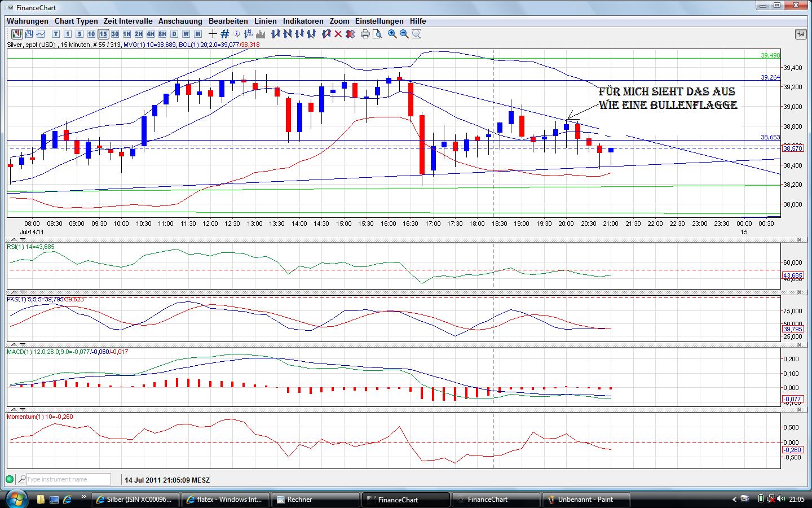Click the Type instrument name search field

[x=68, y=479]
